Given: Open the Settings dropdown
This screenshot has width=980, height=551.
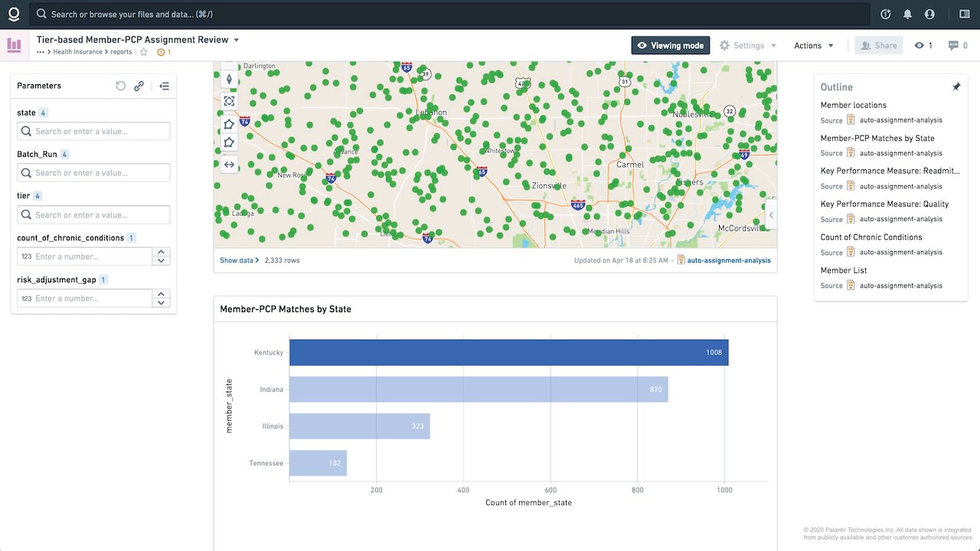Looking at the screenshot, I should click(748, 46).
